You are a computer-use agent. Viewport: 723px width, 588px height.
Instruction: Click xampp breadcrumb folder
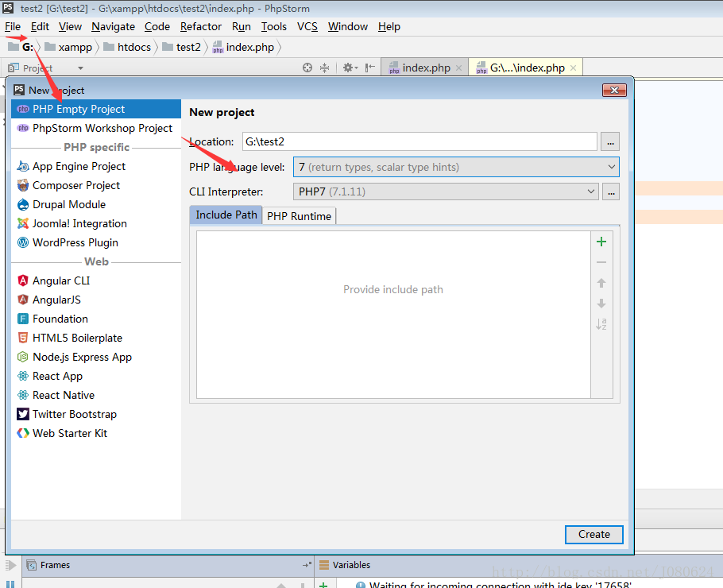(x=68, y=47)
